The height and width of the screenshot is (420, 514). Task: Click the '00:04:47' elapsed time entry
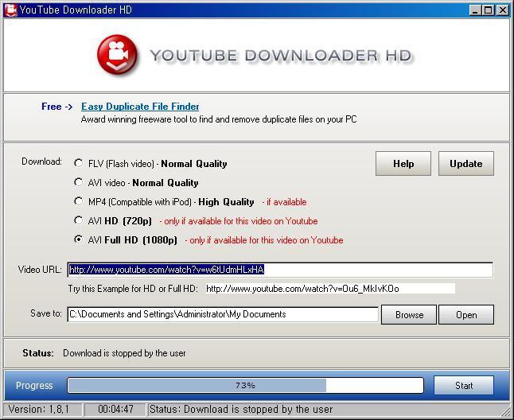pyautogui.click(x=115, y=409)
